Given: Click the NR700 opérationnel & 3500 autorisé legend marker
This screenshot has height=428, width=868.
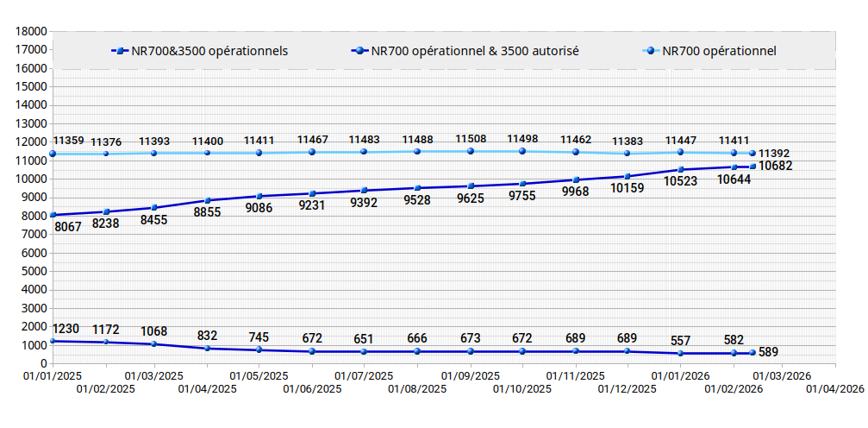Looking at the screenshot, I should 361,51.
